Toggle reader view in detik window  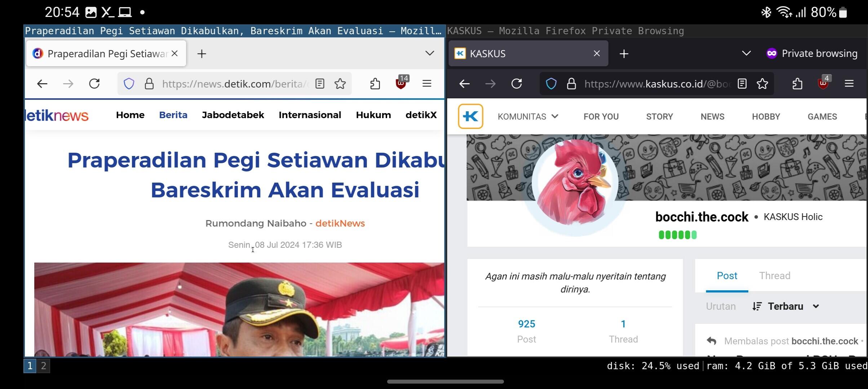320,84
